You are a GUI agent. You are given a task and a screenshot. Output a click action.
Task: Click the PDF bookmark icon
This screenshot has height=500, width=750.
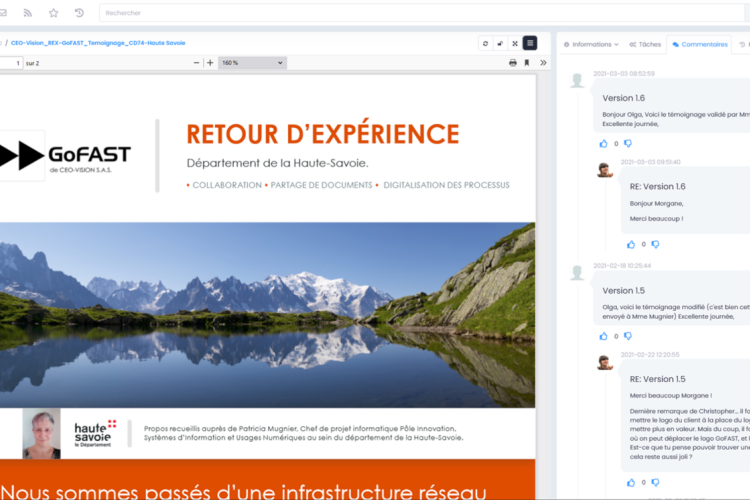528,63
